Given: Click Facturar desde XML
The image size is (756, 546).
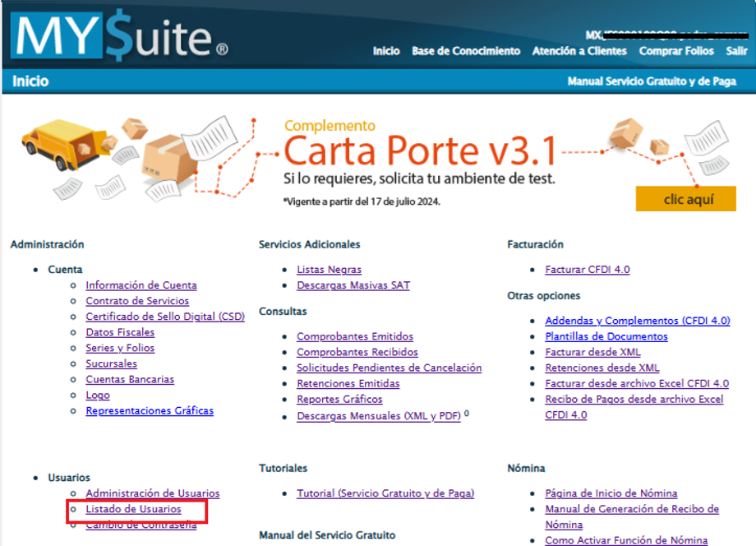Looking at the screenshot, I should click(x=592, y=352).
